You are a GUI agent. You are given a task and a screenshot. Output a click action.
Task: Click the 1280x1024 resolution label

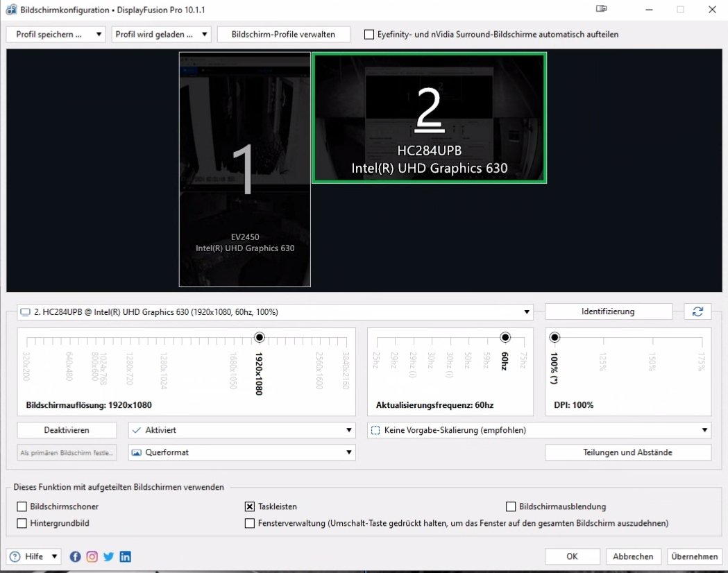(163, 370)
